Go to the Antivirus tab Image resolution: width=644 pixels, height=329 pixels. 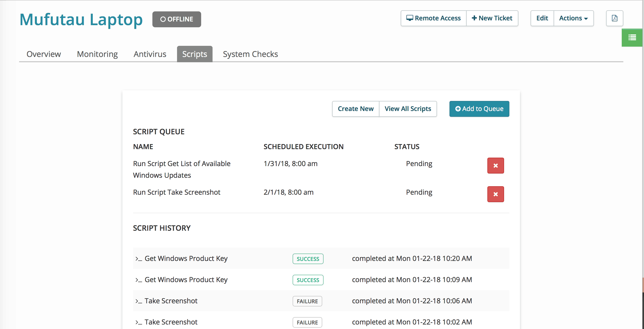coord(150,54)
